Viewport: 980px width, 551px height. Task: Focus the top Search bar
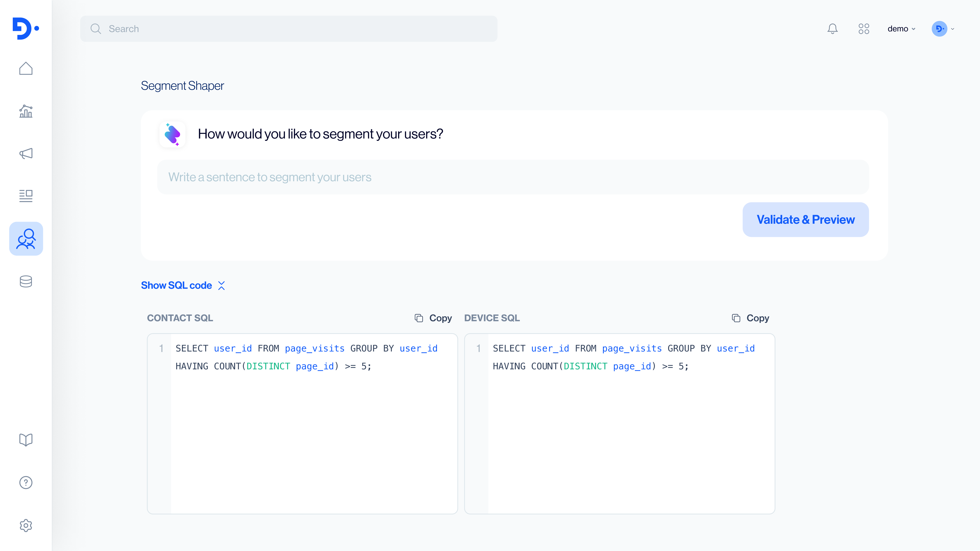point(288,29)
